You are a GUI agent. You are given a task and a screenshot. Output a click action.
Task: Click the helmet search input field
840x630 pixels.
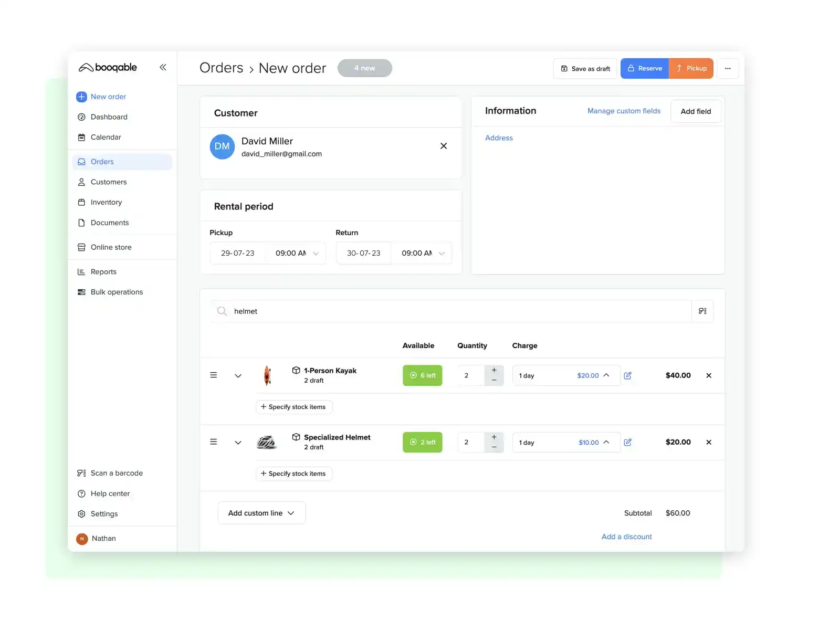pos(457,311)
